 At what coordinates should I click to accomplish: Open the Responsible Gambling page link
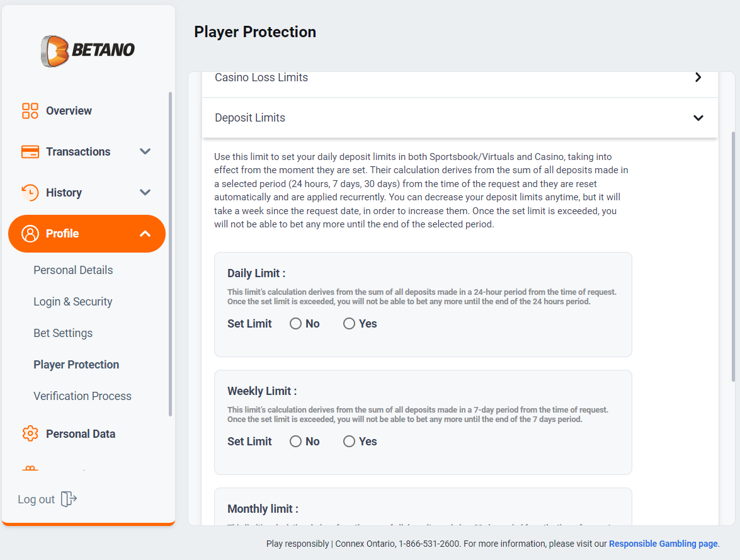[x=663, y=544]
